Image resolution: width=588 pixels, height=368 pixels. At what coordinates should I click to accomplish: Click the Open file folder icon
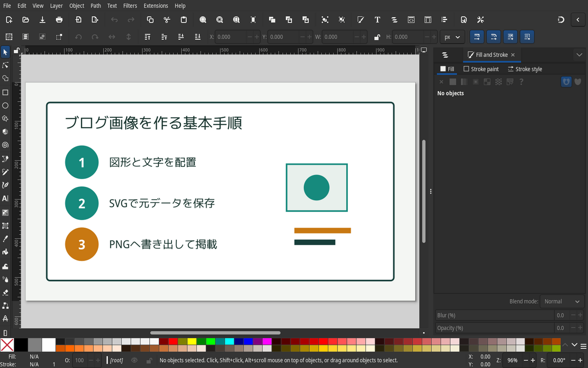[x=25, y=20]
